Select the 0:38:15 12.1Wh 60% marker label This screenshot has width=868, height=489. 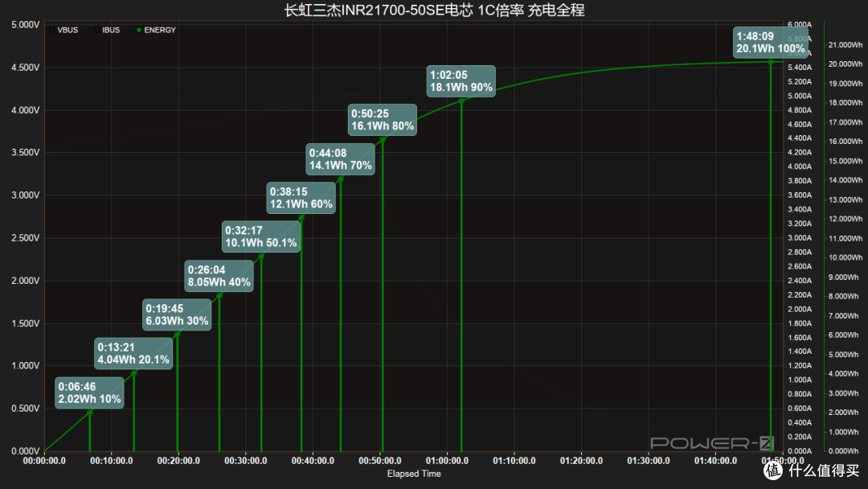301,198
